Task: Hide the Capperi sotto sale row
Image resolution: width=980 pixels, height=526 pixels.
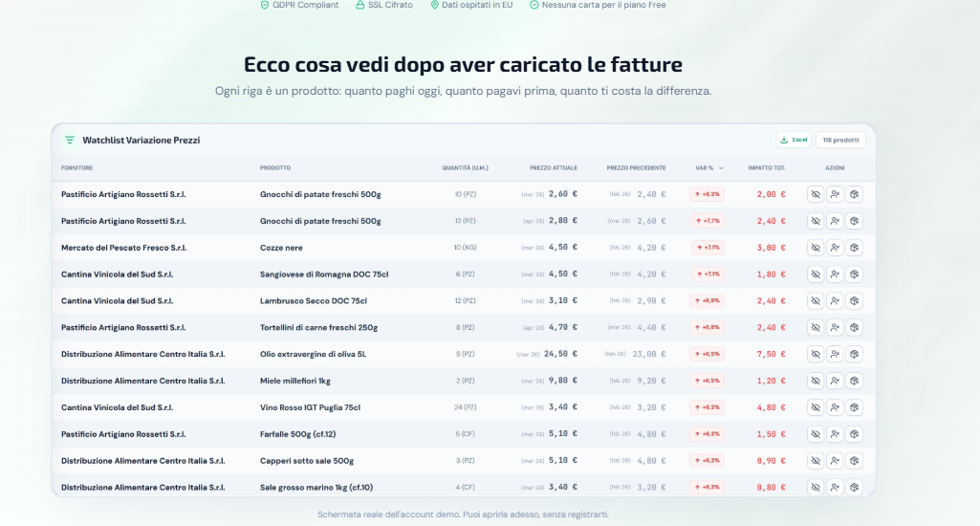Action: point(816,461)
